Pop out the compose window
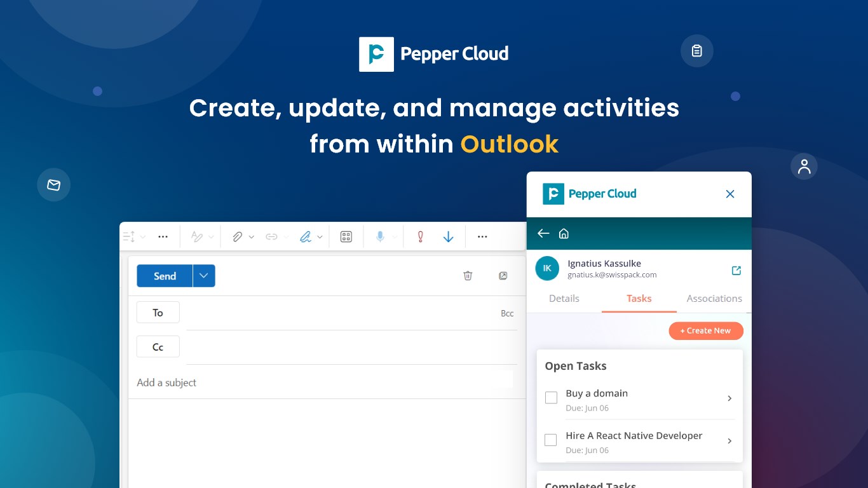 (x=503, y=276)
